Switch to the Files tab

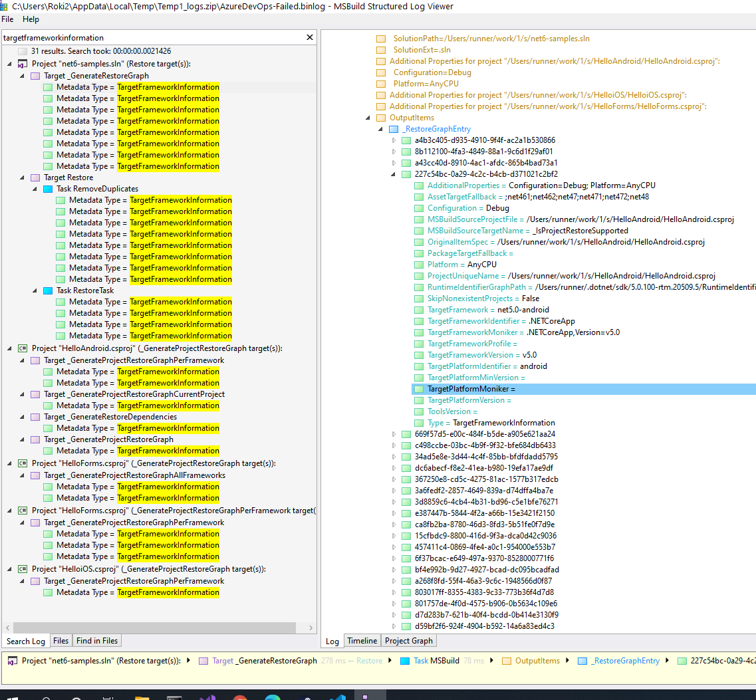coord(61,641)
